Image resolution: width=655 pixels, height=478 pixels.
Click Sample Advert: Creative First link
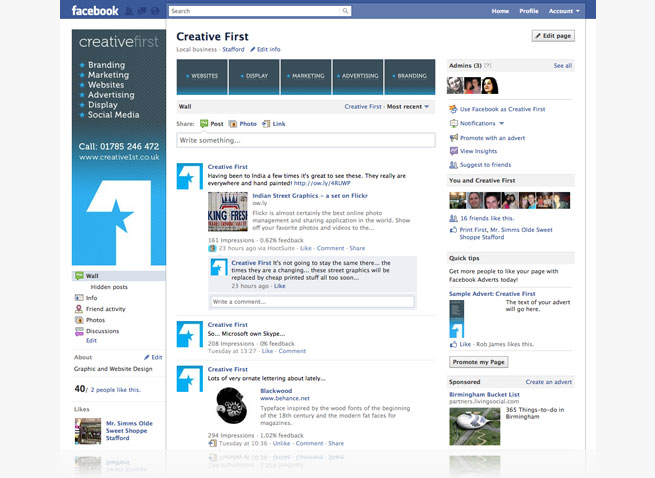[x=492, y=294]
